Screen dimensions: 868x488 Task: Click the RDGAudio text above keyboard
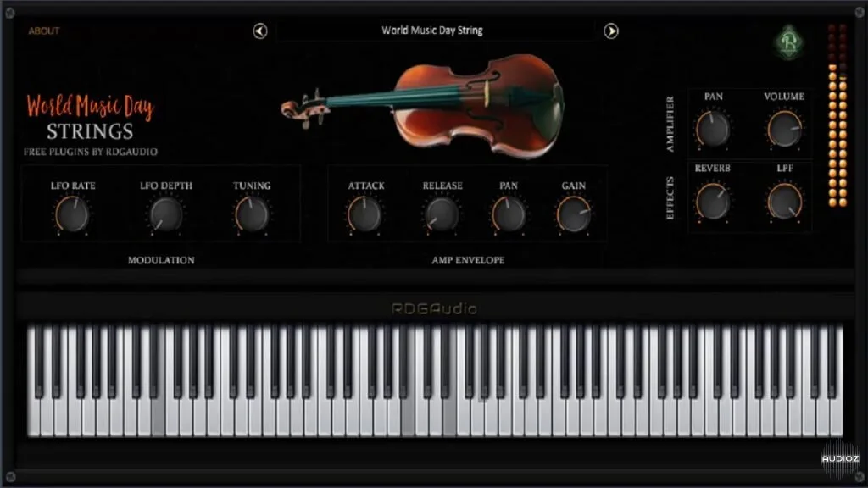434,308
